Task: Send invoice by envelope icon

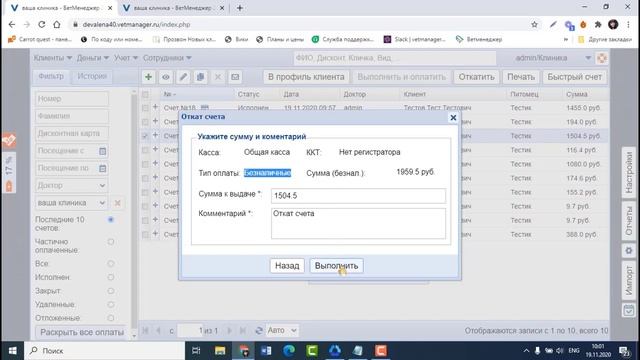Action: tap(235, 77)
